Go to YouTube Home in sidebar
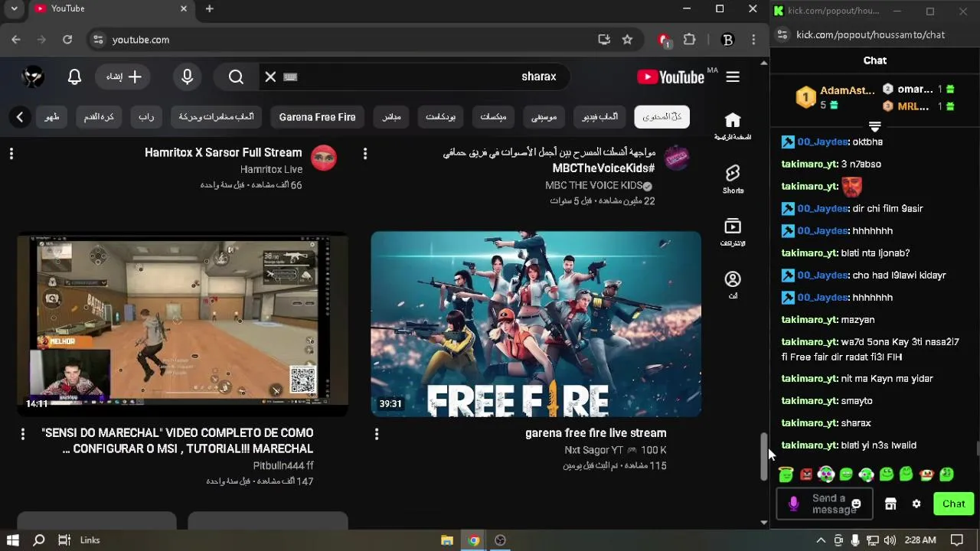The width and height of the screenshot is (980, 551). [733, 126]
